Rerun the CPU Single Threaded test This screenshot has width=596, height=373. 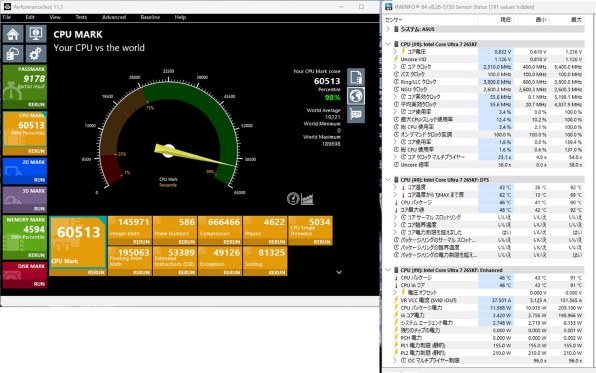322,242
